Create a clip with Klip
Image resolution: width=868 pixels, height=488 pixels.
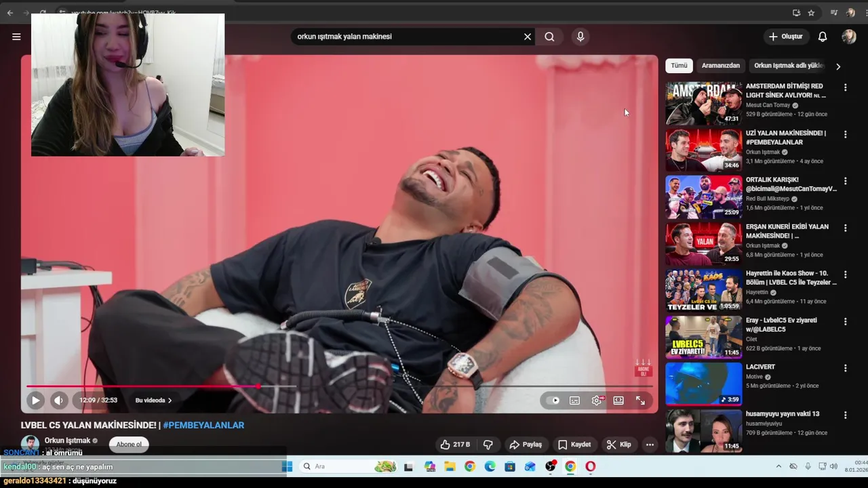[x=618, y=445]
